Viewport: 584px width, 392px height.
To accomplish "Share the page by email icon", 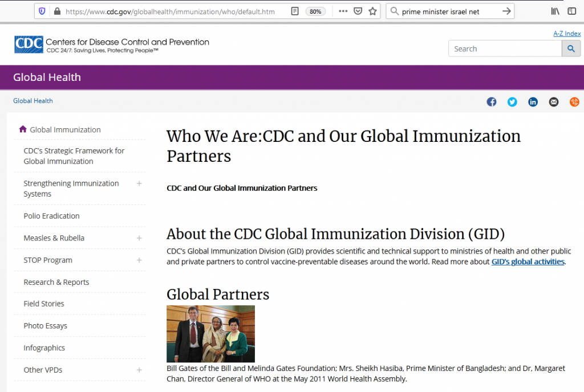I will 554,101.
